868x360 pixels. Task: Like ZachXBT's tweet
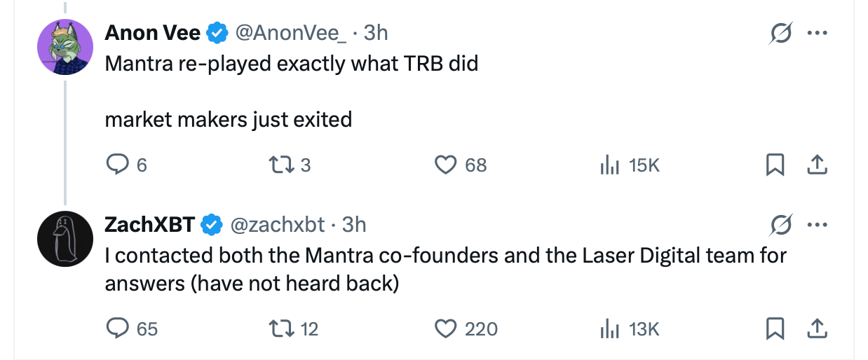(446, 328)
